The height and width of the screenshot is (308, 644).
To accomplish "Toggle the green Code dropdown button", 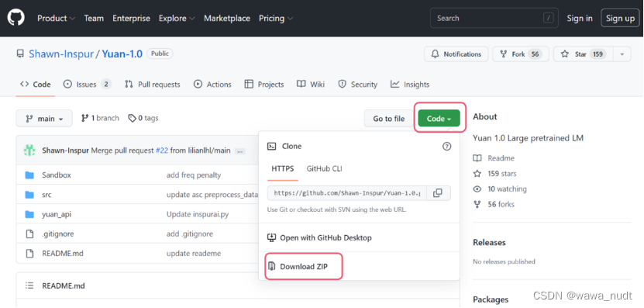I will click(439, 119).
